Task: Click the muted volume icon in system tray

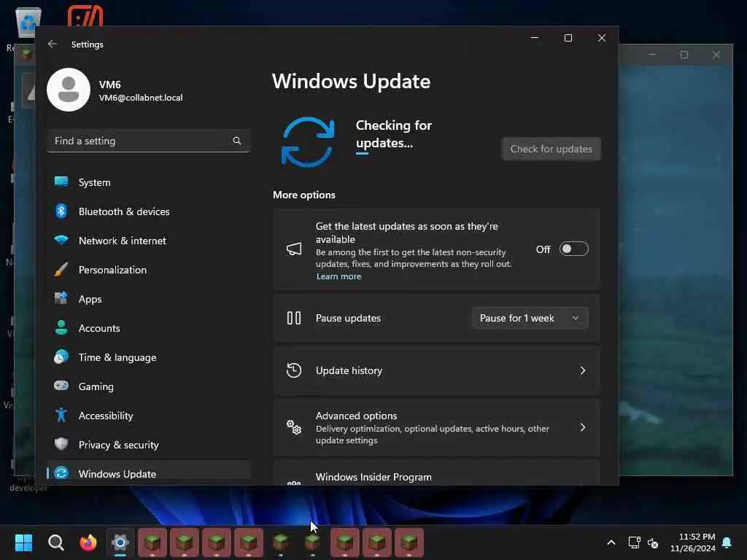Action: click(x=653, y=542)
